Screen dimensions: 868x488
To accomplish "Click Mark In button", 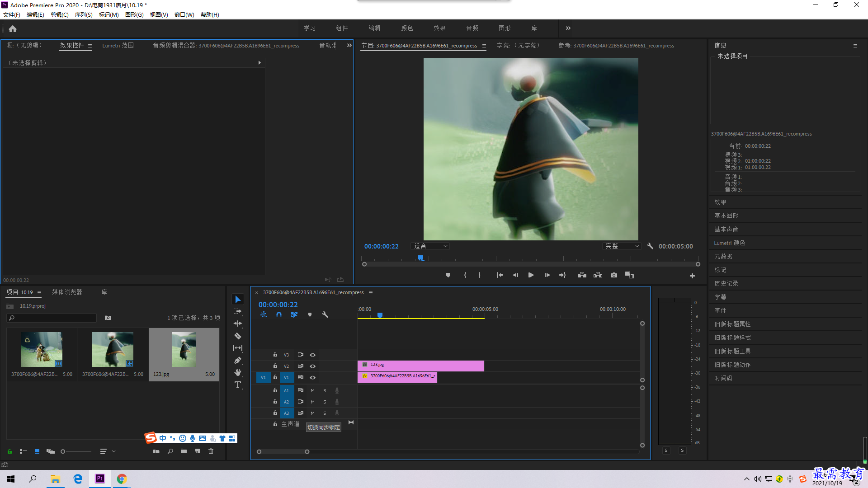I will (465, 275).
